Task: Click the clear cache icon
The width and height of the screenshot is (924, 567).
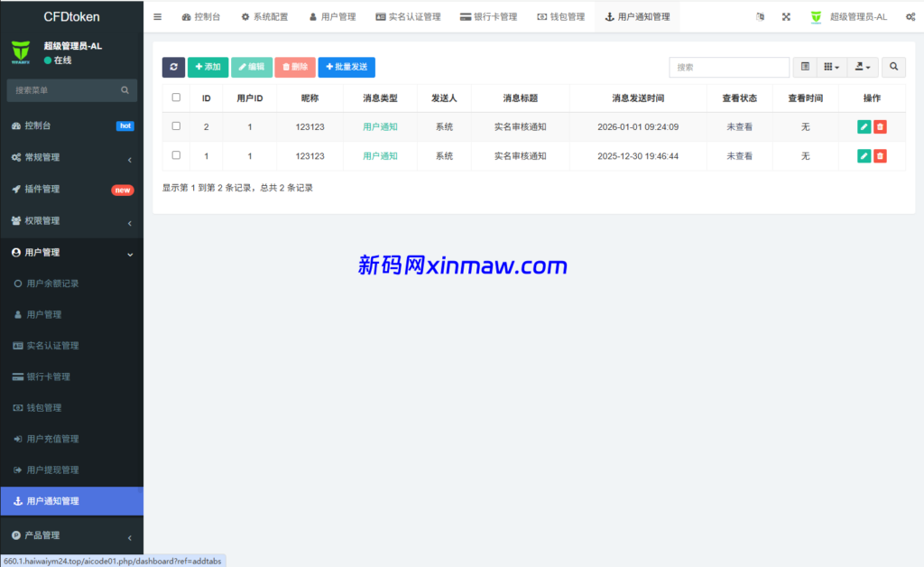Action: (761, 15)
